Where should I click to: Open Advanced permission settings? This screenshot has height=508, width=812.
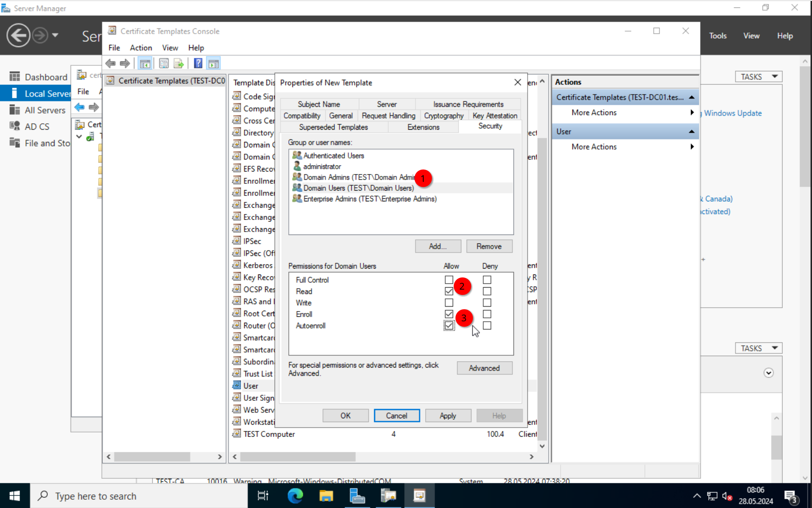pyautogui.click(x=485, y=368)
